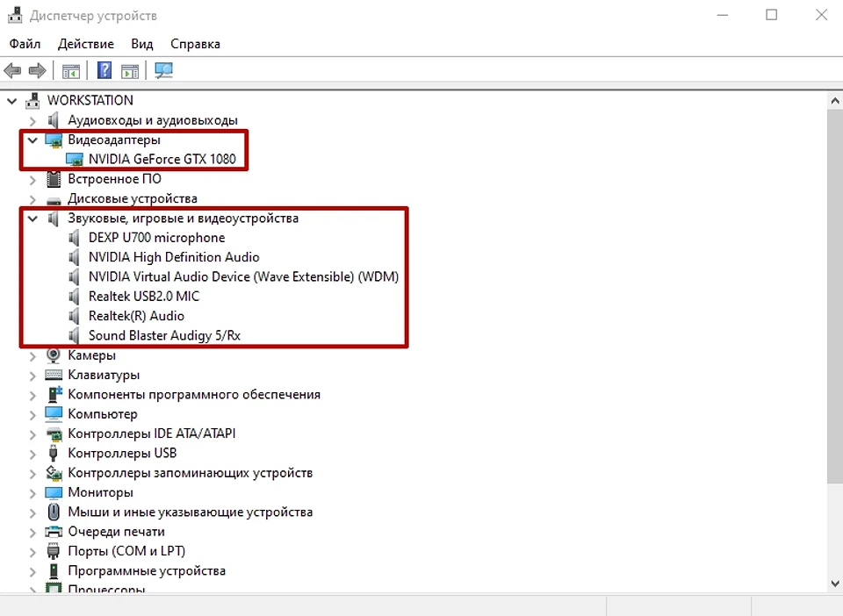Viewport: 843px width, 616px height.
Task: Select NVIDIA GeForce GTX 1080 device
Action: pos(162,160)
